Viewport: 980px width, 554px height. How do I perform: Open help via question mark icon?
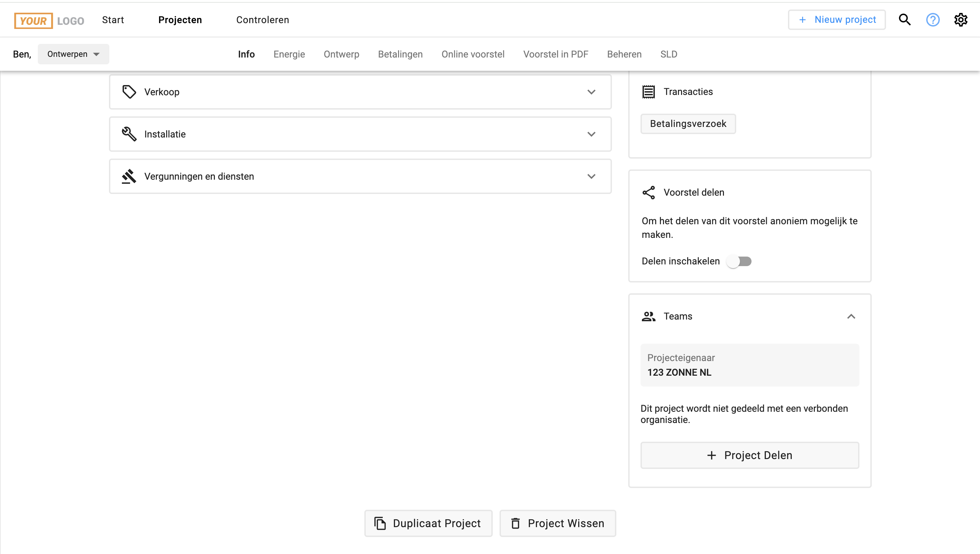click(933, 20)
